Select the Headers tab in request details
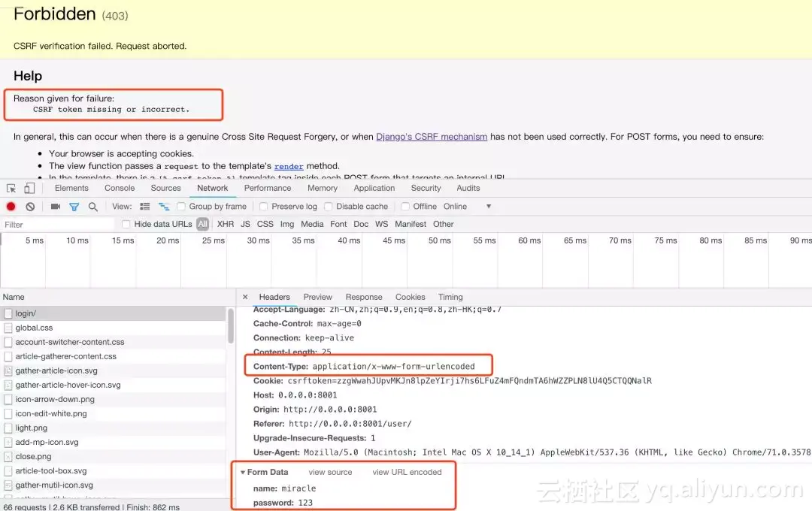Viewport: 812px width, 511px height. click(x=274, y=297)
